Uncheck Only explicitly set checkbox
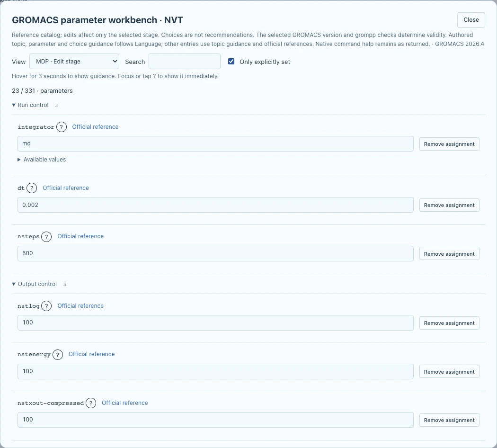This screenshot has width=497, height=448. tap(231, 62)
